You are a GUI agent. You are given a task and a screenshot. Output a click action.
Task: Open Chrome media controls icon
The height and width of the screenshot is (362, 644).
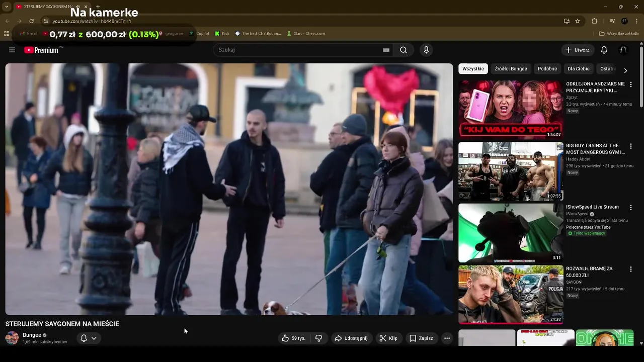point(612,21)
